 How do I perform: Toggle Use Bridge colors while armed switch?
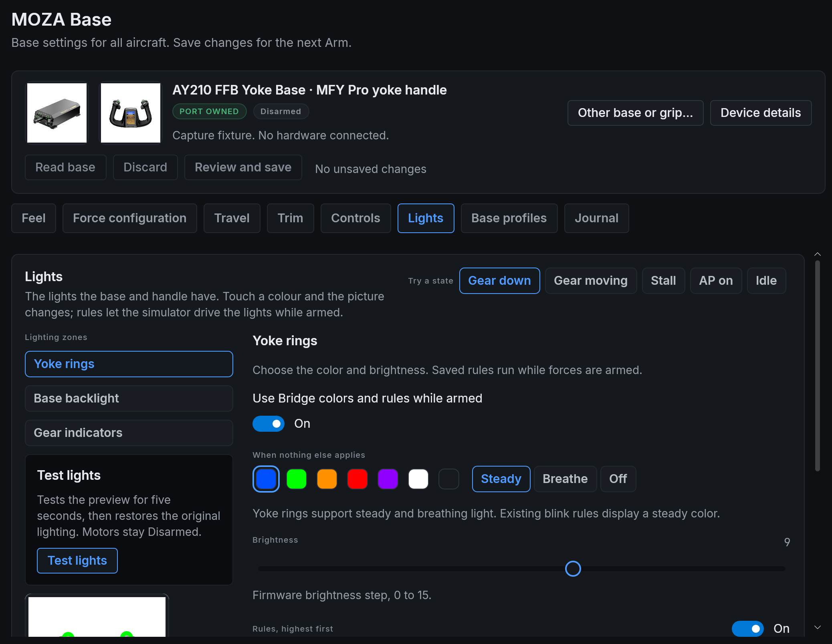click(269, 424)
